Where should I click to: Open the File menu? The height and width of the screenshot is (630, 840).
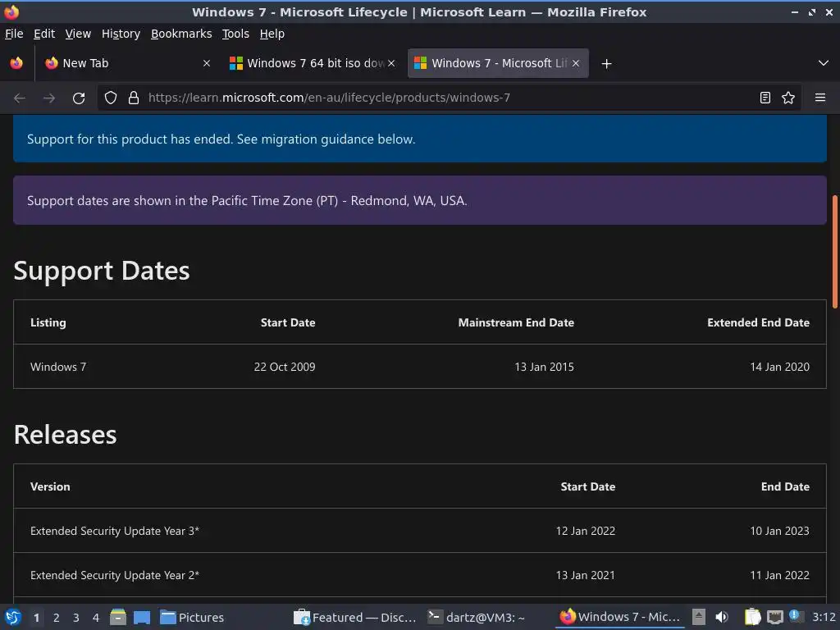click(14, 34)
